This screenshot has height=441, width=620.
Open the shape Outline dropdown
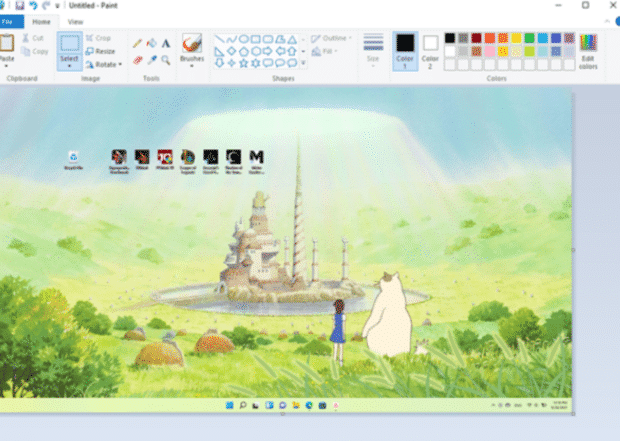click(x=331, y=38)
